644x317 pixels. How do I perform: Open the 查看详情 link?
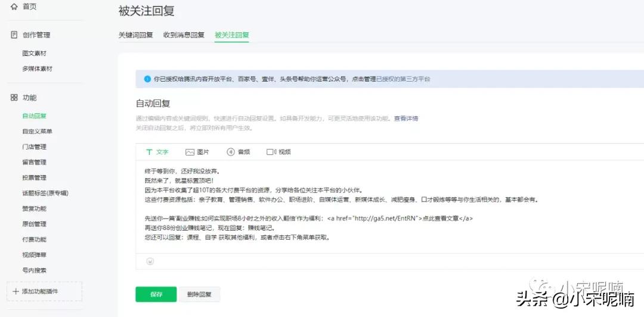[x=406, y=118]
